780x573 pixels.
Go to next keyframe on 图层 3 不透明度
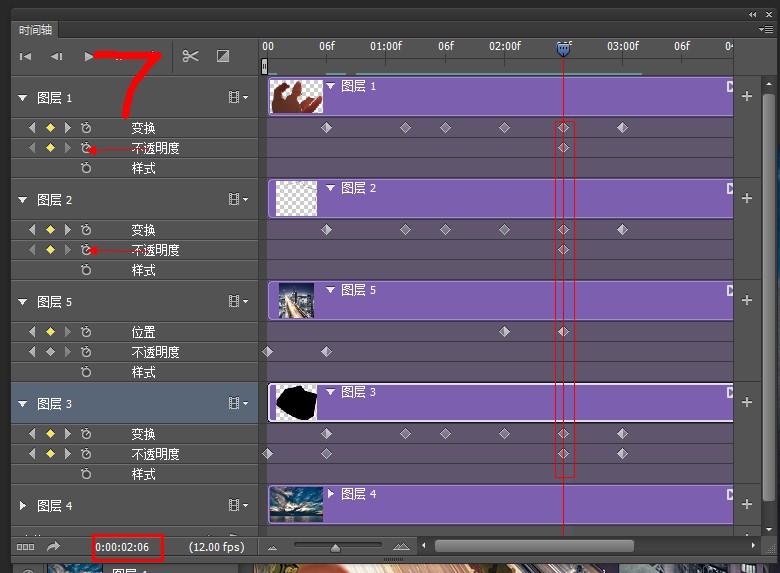click(x=68, y=454)
